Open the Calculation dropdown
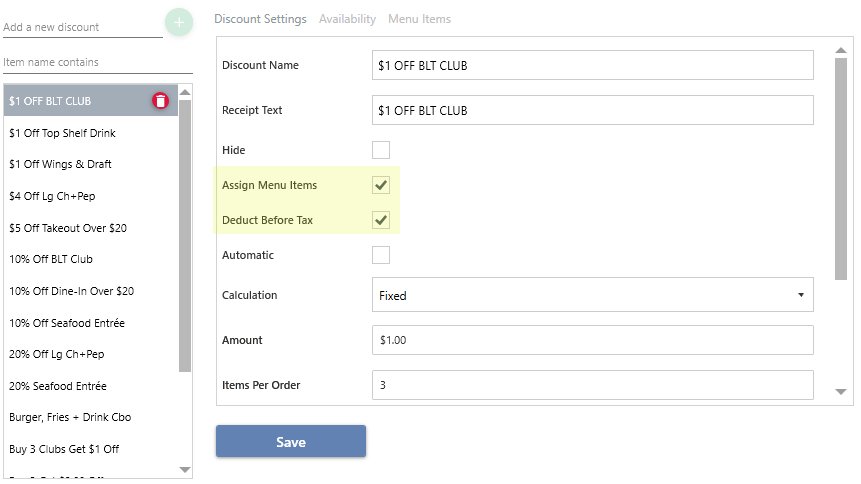Image resolution: width=861 pixels, height=484 pixels. pyautogui.click(x=592, y=295)
